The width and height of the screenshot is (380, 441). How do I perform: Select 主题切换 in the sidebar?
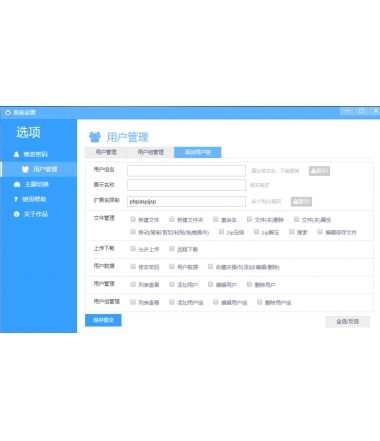(x=38, y=184)
